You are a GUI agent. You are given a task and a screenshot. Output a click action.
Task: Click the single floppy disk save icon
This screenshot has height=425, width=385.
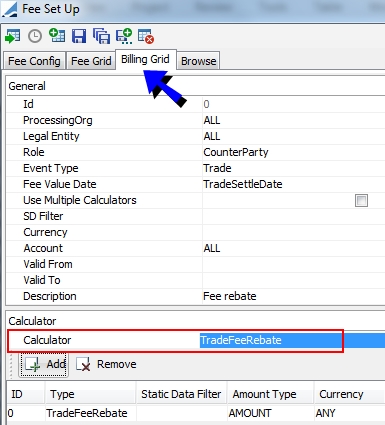79,36
